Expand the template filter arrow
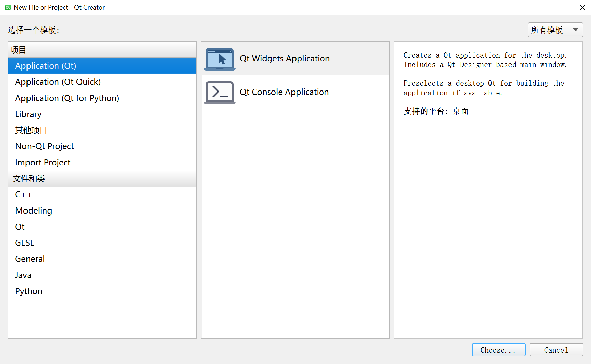The width and height of the screenshot is (591, 364). coord(576,30)
